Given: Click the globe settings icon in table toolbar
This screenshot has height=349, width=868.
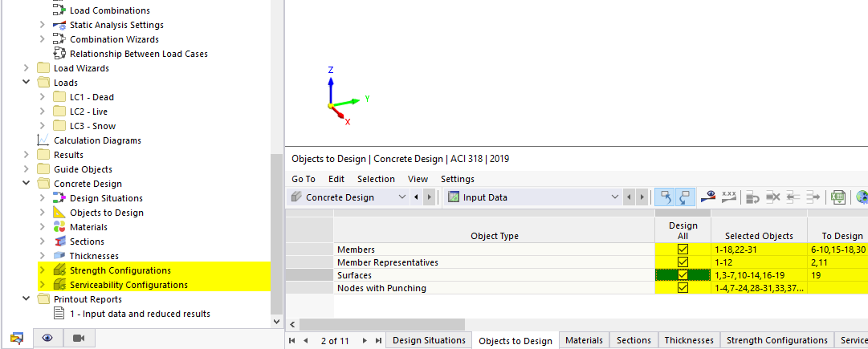Looking at the screenshot, I should tap(862, 197).
